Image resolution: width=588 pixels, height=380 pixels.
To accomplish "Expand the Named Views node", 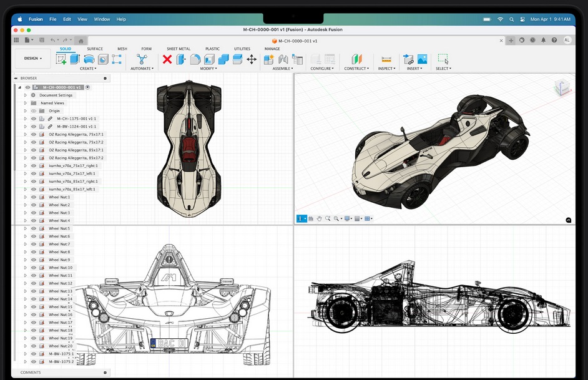I will (x=25, y=103).
